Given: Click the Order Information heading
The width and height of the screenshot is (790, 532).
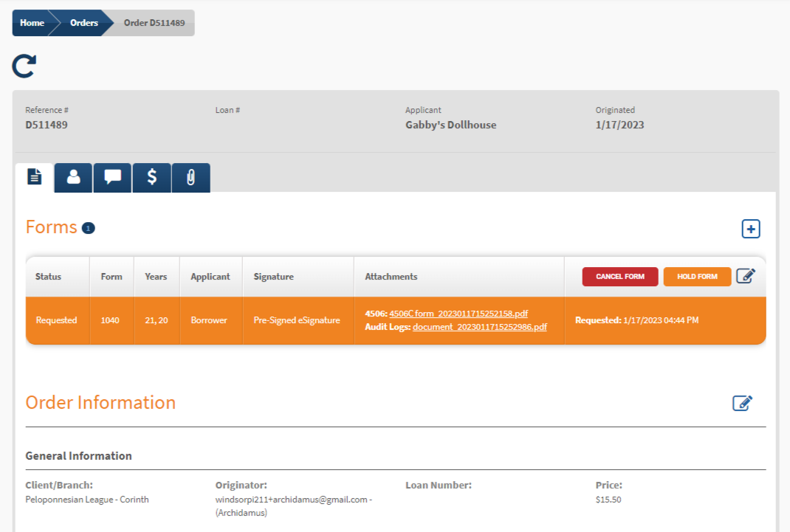Looking at the screenshot, I should pos(100,403).
